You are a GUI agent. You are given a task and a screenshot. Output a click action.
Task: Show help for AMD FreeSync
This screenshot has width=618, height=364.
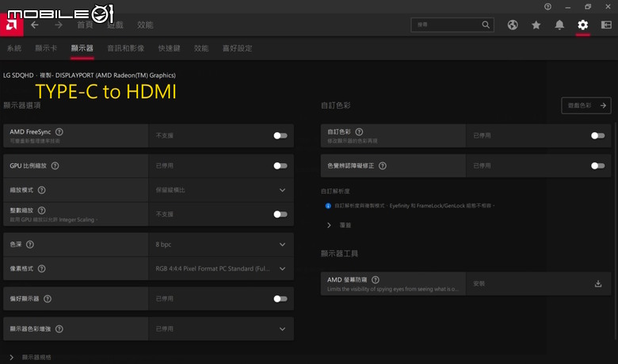tap(59, 132)
